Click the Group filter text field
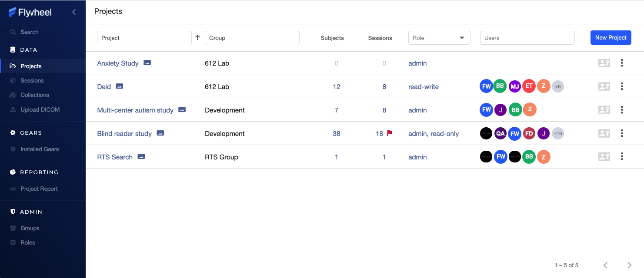 [252, 38]
